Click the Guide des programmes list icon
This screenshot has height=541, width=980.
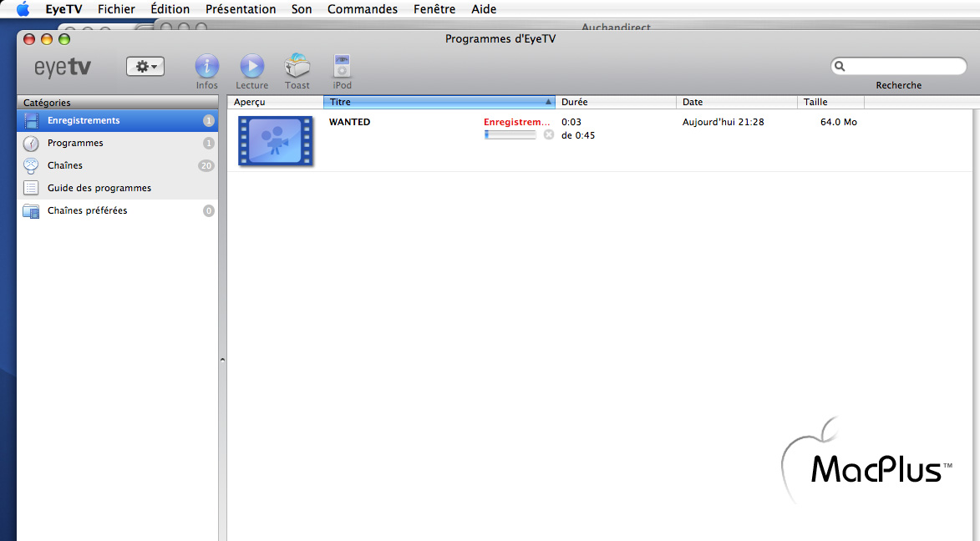31,187
